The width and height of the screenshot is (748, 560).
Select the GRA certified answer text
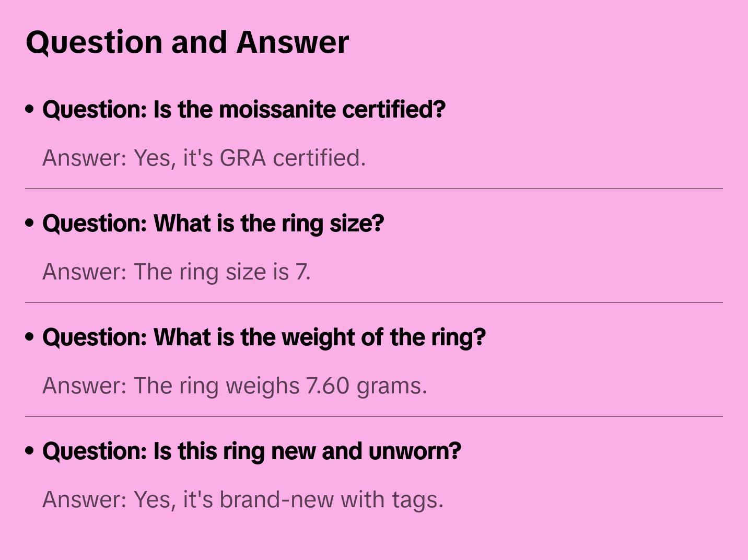click(x=204, y=158)
